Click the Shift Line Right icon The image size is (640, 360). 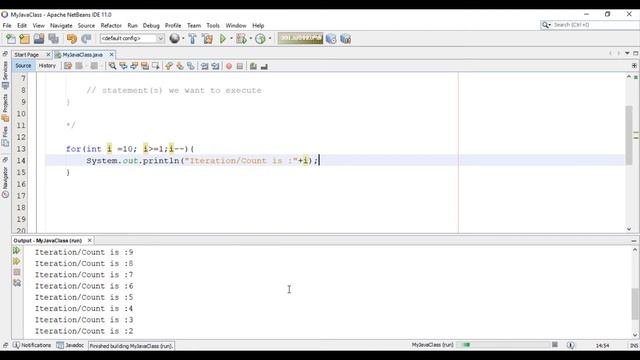215,66
